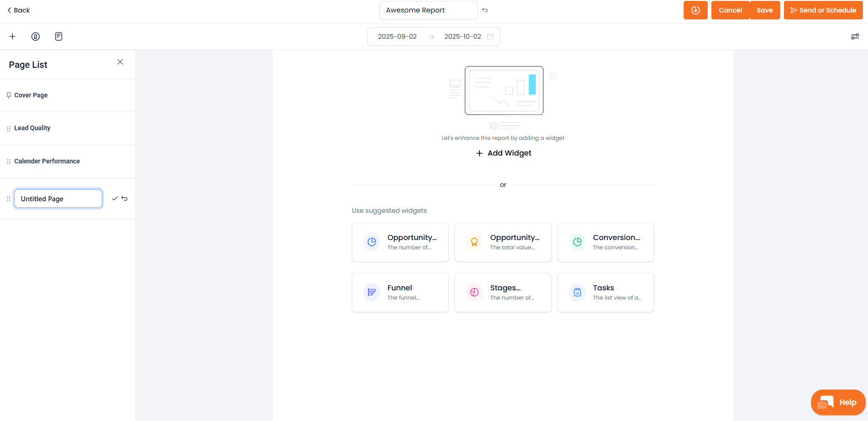Viewport: 868px width, 421px height.
Task: Click the Add Widget button
Action: [x=504, y=153]
